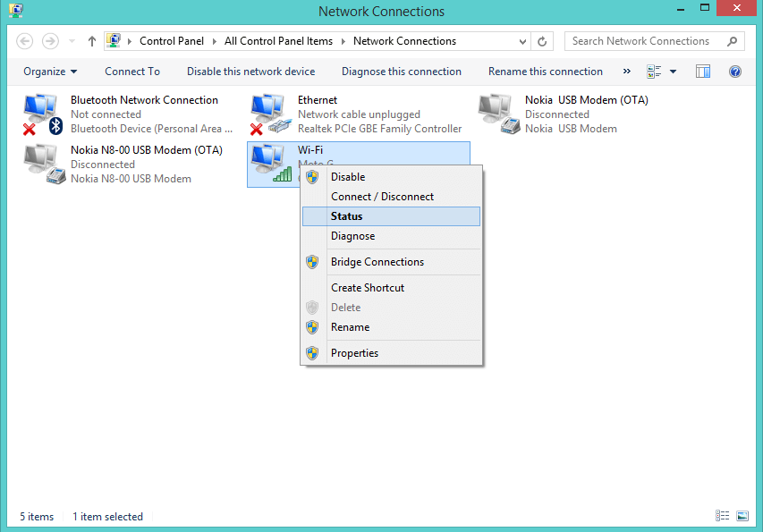Switch to thumbnail view via status bar icon
Viewport: 763px width, 532px height.
[742, 516]
